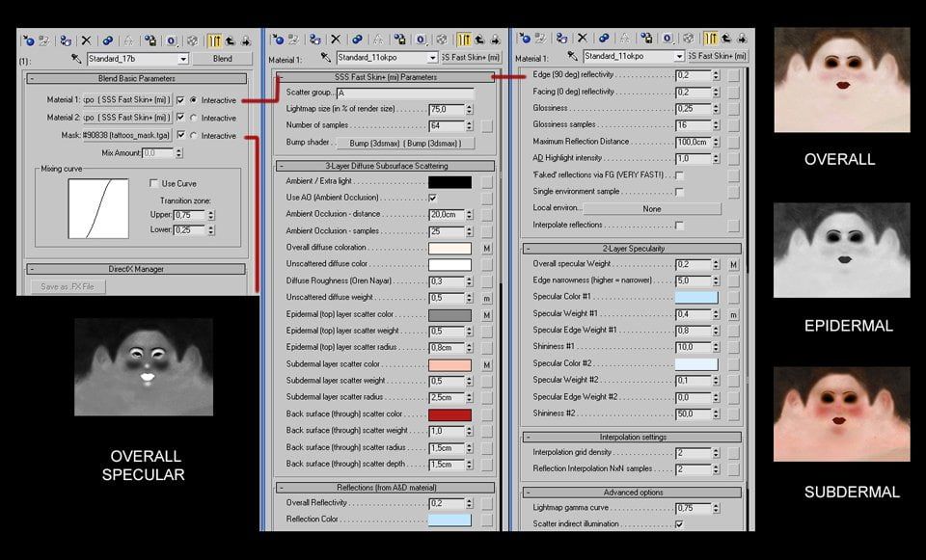Click Material ID Channel icon in middle panel toolbar

coord(421,40)
